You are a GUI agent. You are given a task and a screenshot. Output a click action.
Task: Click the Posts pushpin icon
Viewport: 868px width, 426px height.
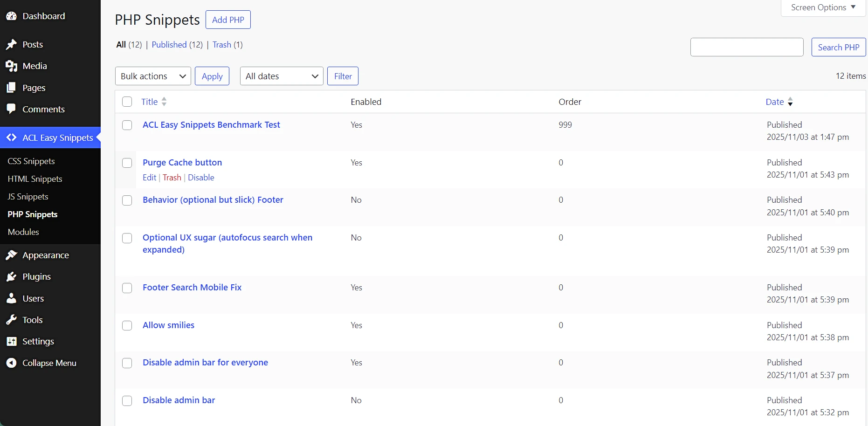[11, 45]
